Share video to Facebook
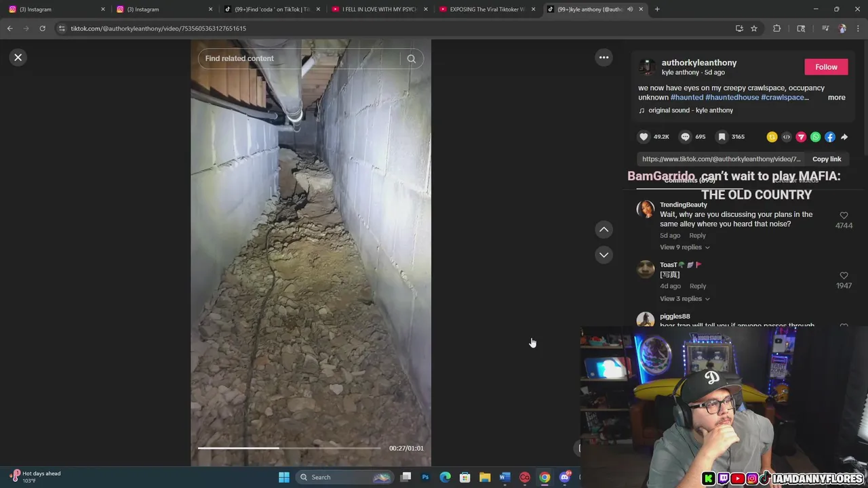Image resolution: width=868 pixels, height=488 pixels. coord(830,137)
